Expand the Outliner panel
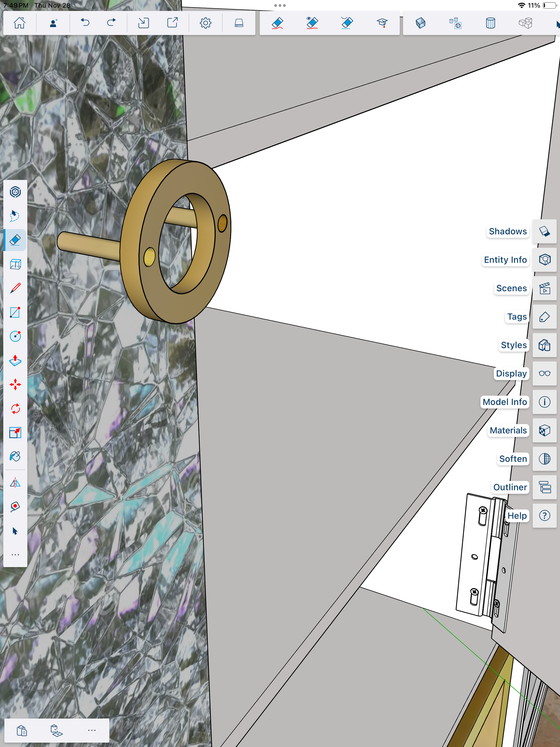The height and width of the screenshot is (747, 560). tap(544, 487)
